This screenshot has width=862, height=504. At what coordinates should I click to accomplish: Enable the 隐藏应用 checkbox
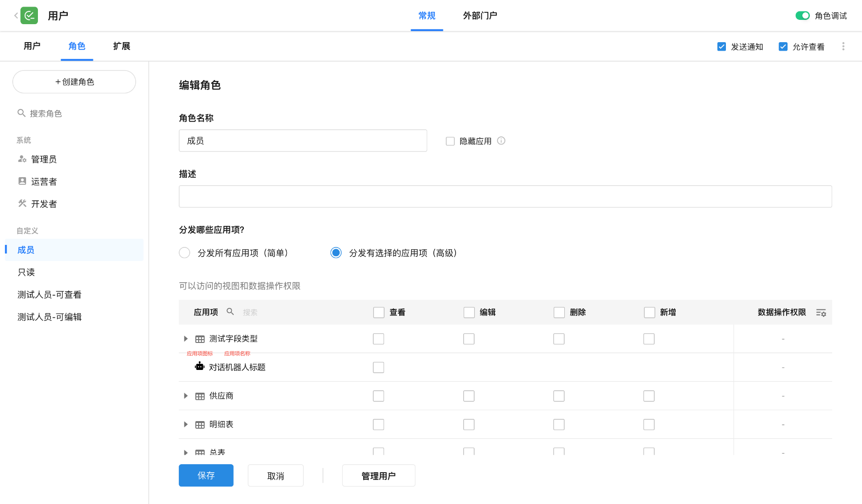coord(450,141)
